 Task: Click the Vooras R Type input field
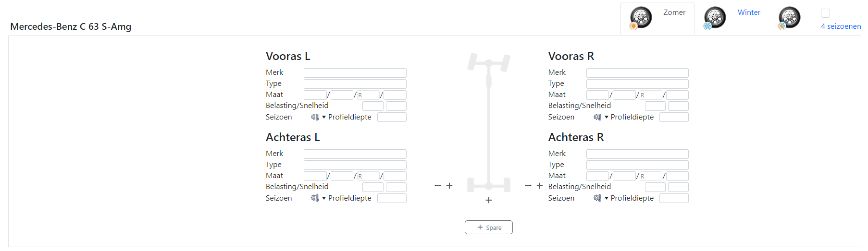[637, 84]
